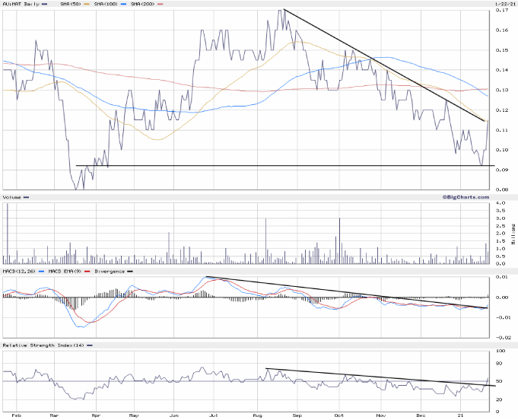This screenshot has height=420, width=518.
Task: Click the AU:MAT Daily legend label
Action: (x=21, y=5)
